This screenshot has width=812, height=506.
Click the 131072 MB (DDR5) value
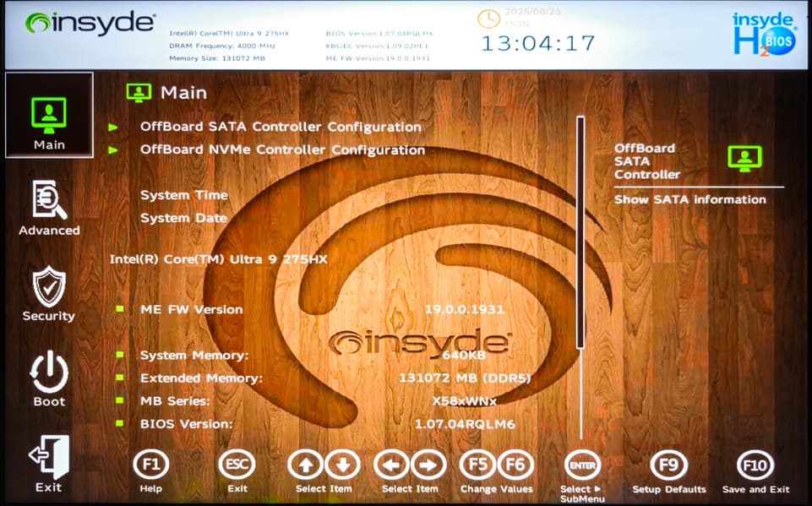465,378
